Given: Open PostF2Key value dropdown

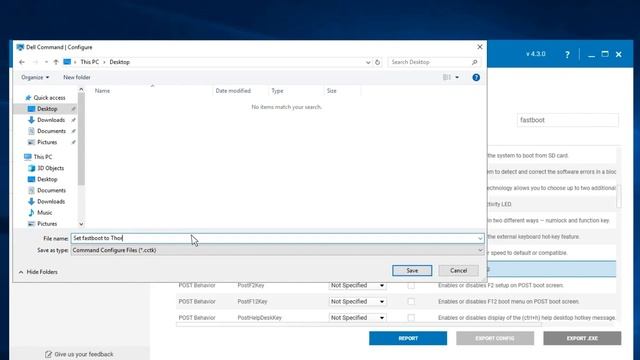Looking at the screenshot, I should 357,285.
